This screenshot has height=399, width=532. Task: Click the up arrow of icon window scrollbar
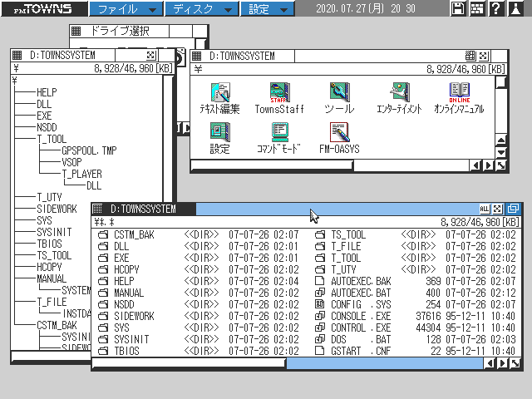[501, 140]
